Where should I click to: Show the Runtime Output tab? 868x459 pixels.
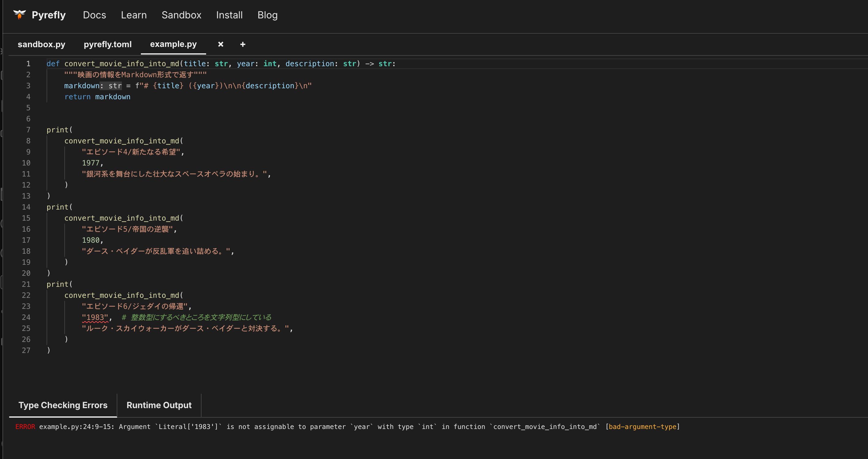click(159, 405)
